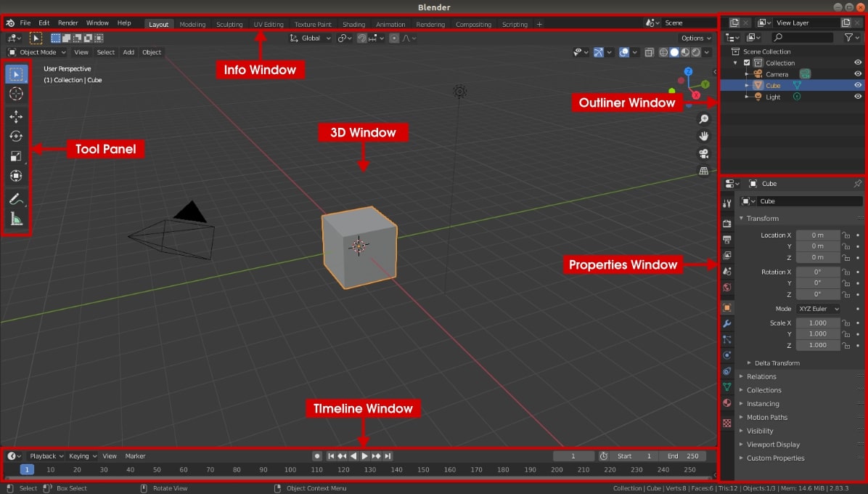This screenshot has height=494, width=868.
Task: Click the Z axis on navigation gizmo
Action: (x=688, y=71)
